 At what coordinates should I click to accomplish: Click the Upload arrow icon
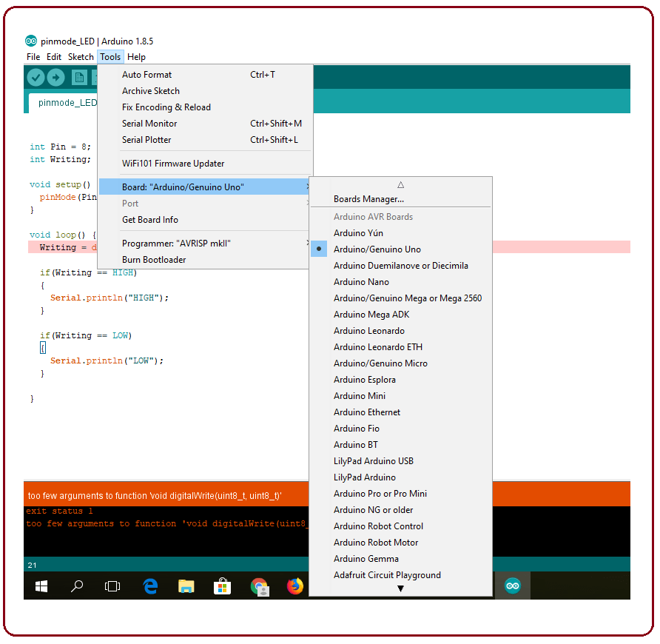pyautogui.click(x=55, y=77)
